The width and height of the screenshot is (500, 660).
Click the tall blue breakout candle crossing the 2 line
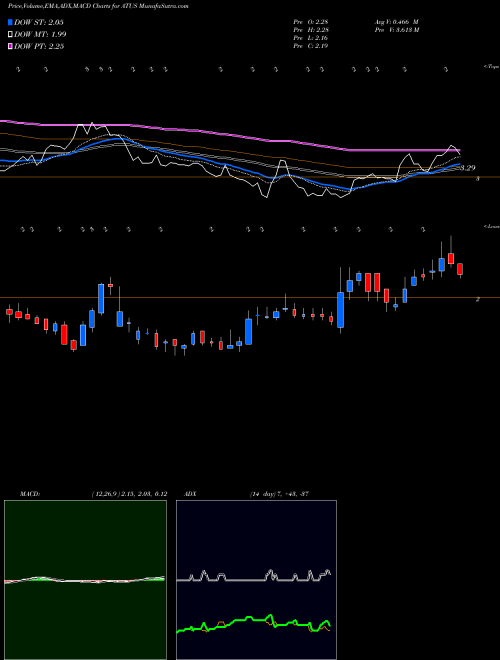(340, 310)
